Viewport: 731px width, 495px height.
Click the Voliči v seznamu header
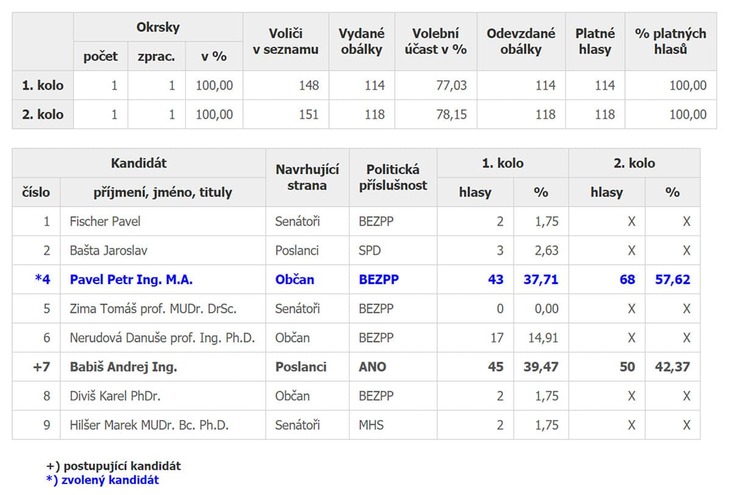pos(286,41)
